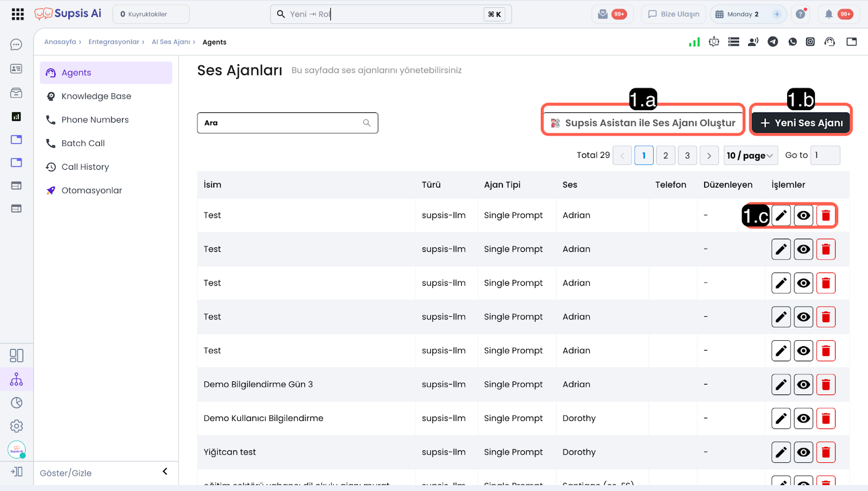Viewport: 868px width, 491px height.
Task: Click the Telegram icon in top toolbar
Action: tap(773, 42)
